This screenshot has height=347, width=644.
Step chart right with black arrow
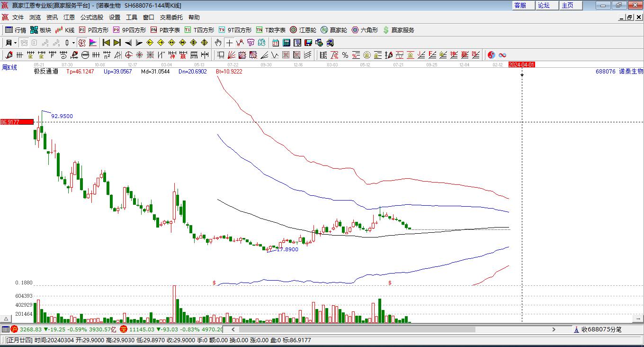point(139,43)
